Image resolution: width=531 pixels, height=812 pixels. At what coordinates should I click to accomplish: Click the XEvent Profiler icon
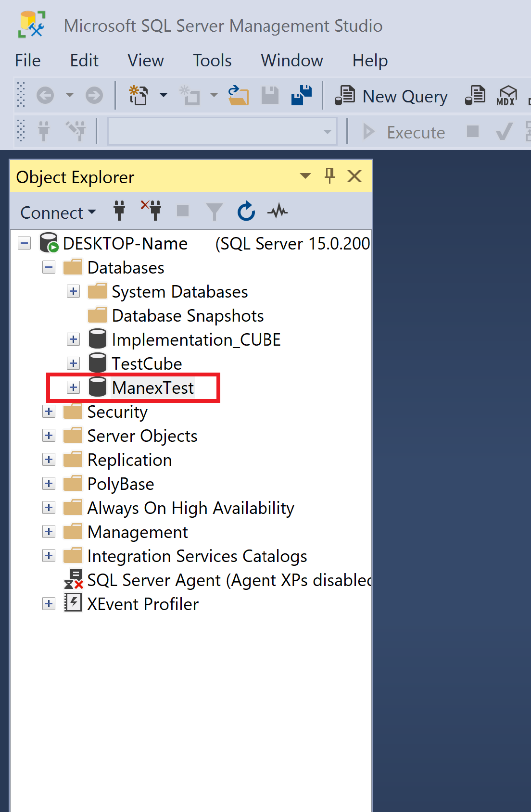[x=73, y=603]
